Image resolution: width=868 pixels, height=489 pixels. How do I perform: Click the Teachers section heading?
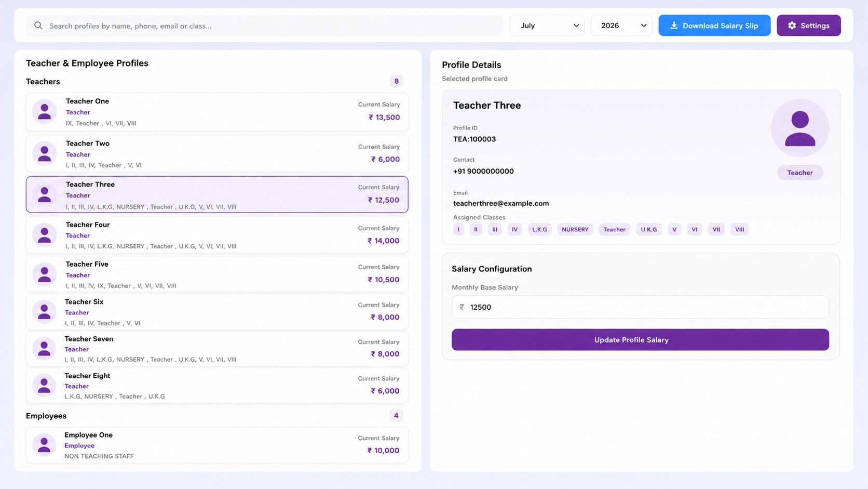(x=43, y=82)
